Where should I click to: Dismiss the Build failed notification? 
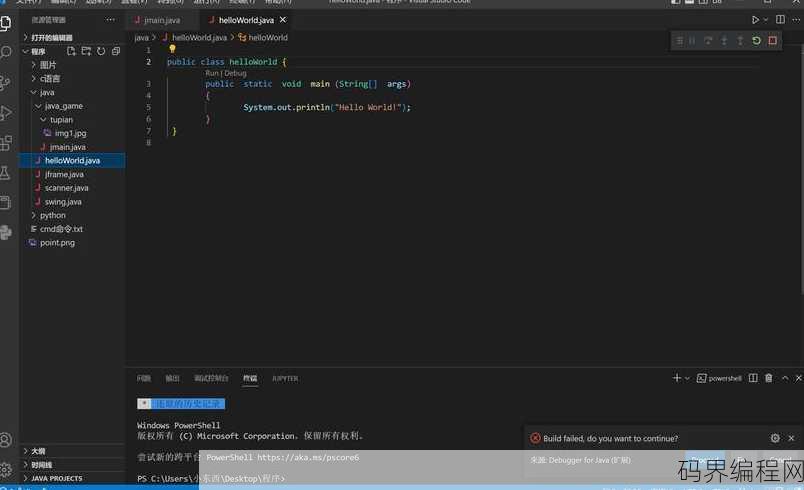791,438
